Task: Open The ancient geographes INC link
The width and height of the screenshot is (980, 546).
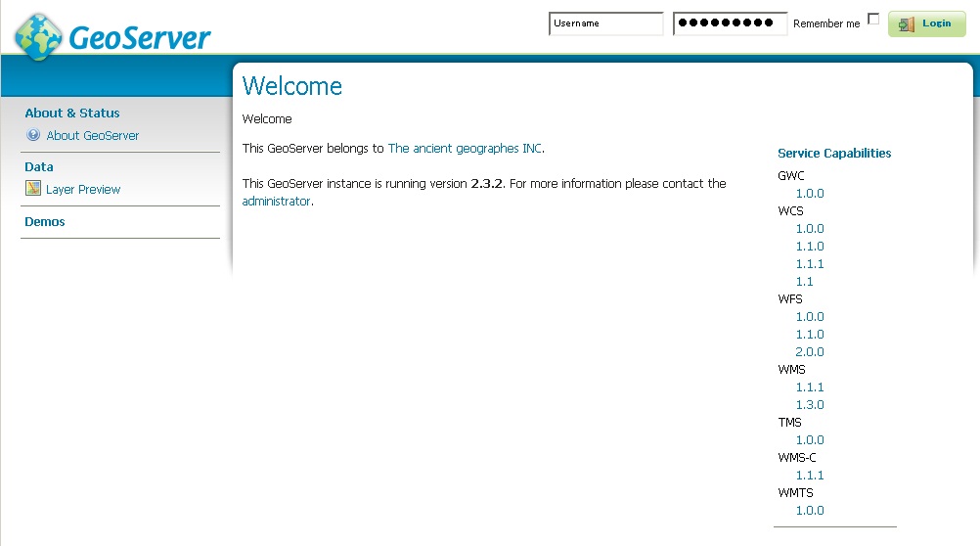Action: click(x=465, y=149)
